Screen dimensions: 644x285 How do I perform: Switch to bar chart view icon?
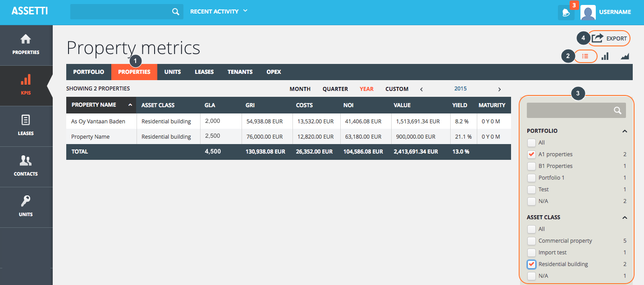605,56
